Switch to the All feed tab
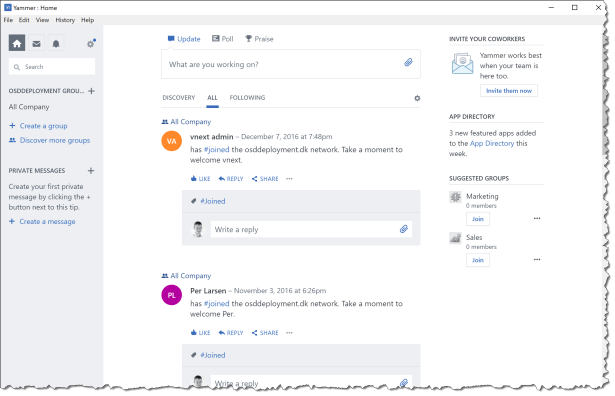 click(212, 98)
